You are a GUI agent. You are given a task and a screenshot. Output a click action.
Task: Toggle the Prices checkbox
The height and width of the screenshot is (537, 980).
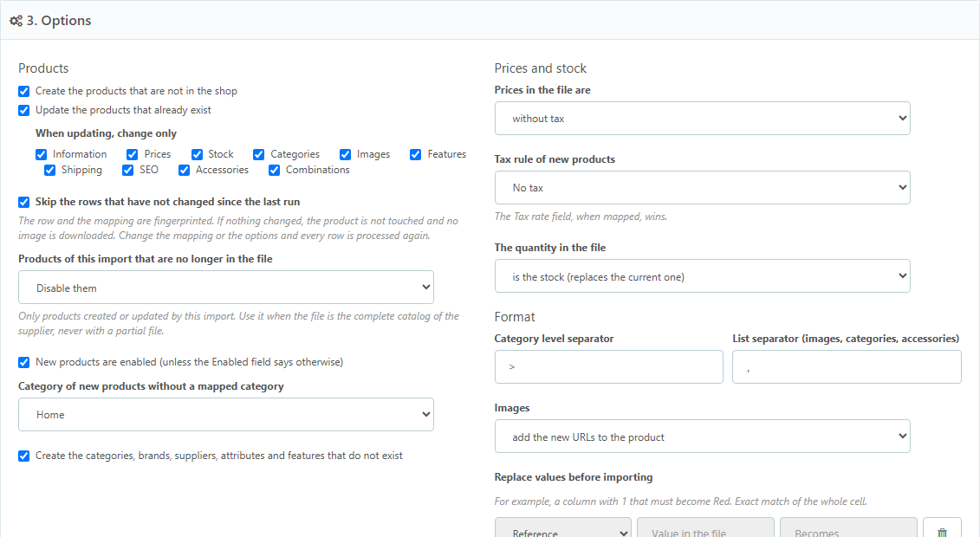pos(132,154)
